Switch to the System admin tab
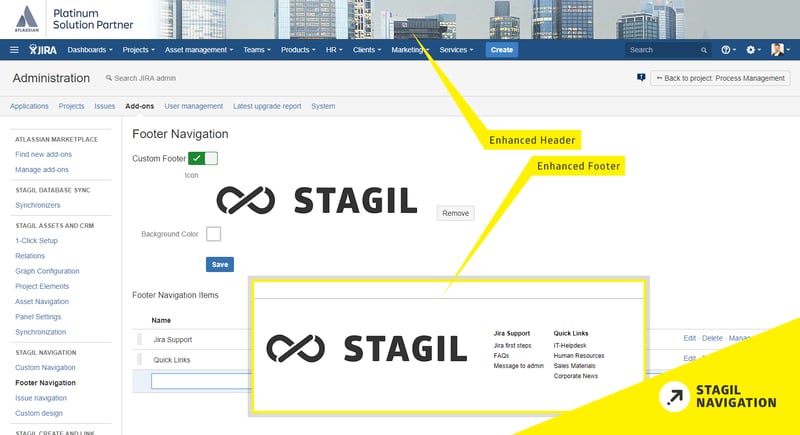The image size is (800, 435). pyautogui.click(x=323, y=106)
